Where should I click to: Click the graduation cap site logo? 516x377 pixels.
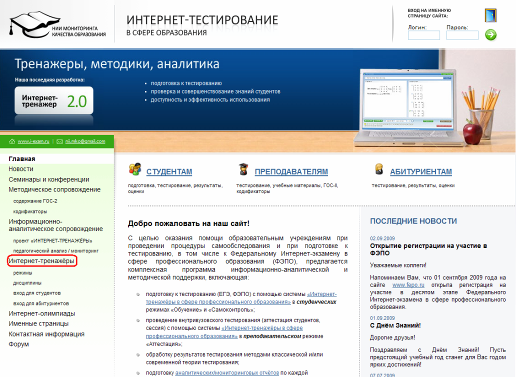pyautogui.click(x=34, y=24)
